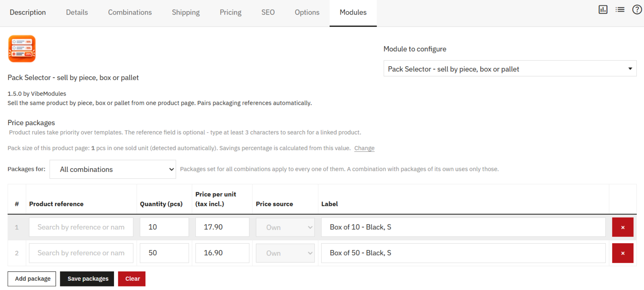Screen dimensions: 644x290
Task: Click the 'Price source' column header
Action: click(x=274, y=204)
